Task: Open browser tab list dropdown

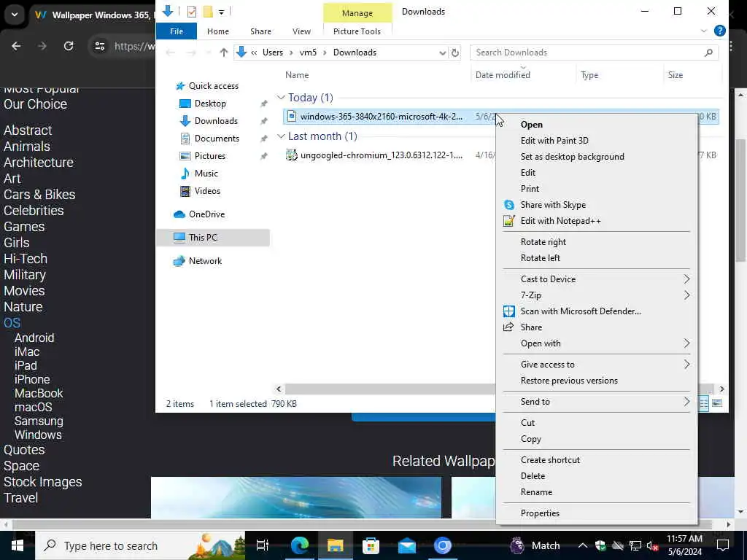Action: coord(15,15)
